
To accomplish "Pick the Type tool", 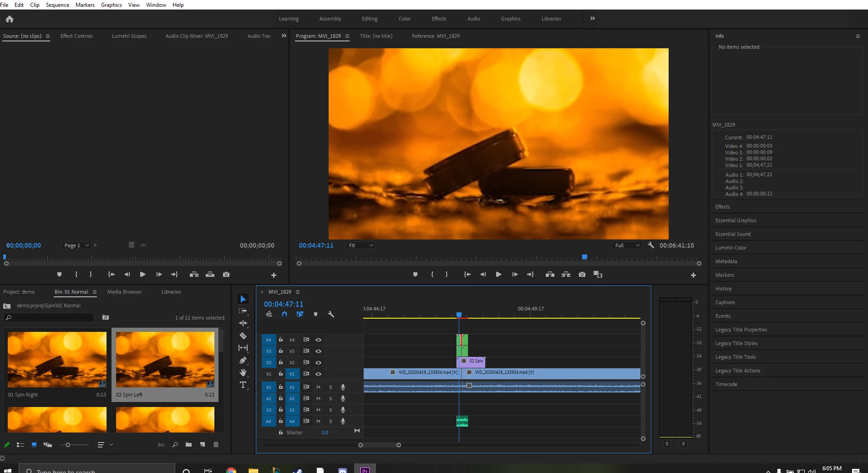I will pos(243,385).
